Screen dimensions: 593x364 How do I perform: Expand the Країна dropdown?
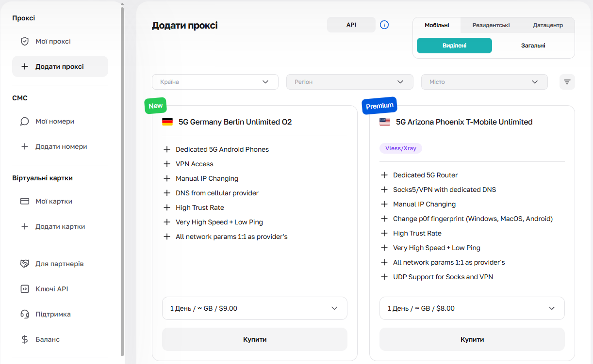(215, 82)
